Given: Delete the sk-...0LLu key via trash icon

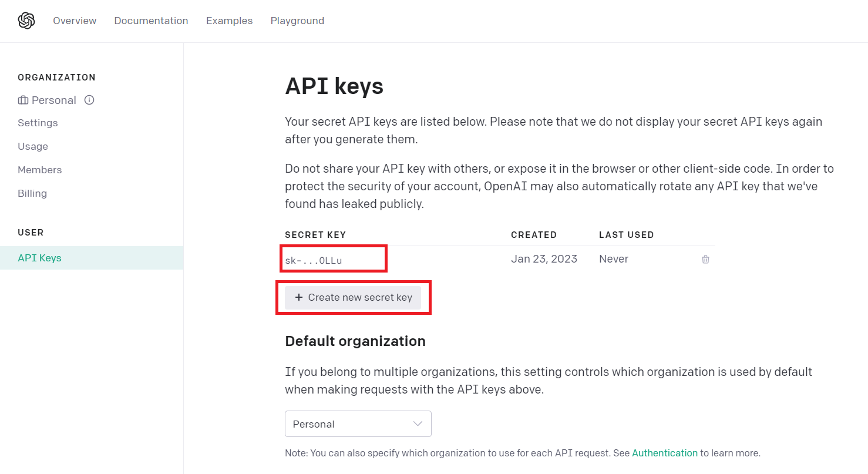Looking at the screenshot, I should point(705,259).
